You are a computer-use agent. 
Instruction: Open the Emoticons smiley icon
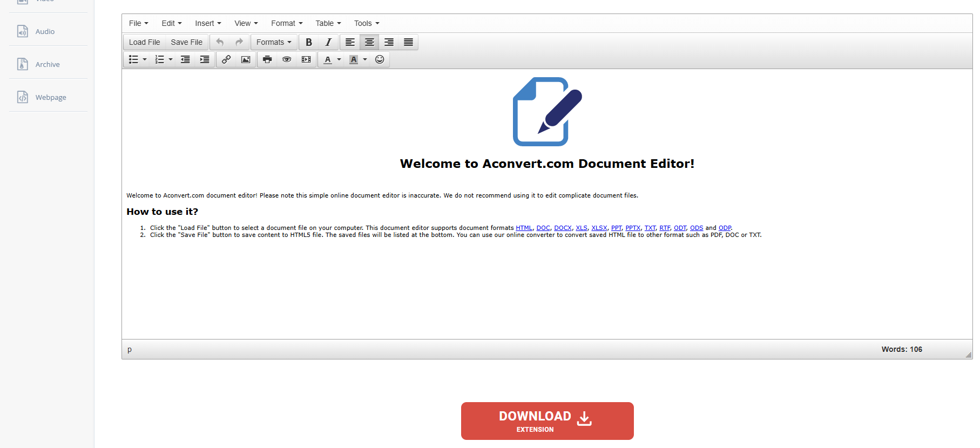coord(380,59)
